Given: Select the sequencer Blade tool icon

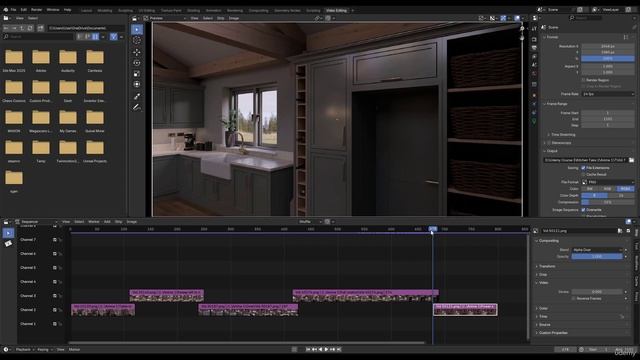Looking at the screenshot, I should pyautogui.click(x=8, y=244).
